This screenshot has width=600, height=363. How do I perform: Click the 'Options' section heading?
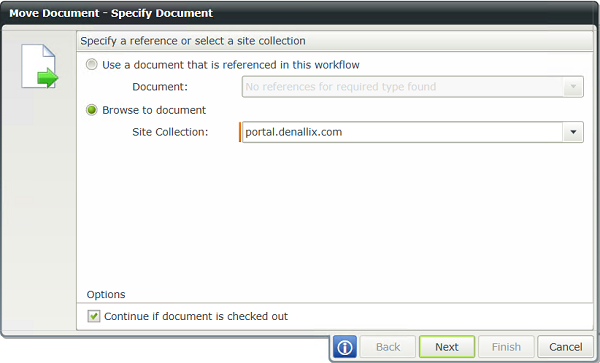(x=106, y=294)
